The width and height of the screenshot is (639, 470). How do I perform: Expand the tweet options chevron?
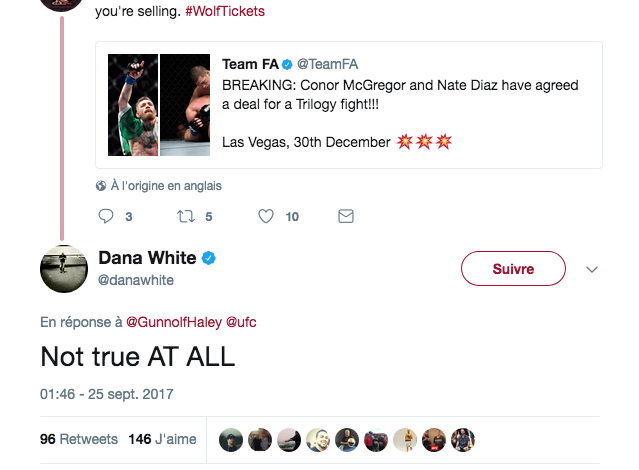(x=592, y=269)
